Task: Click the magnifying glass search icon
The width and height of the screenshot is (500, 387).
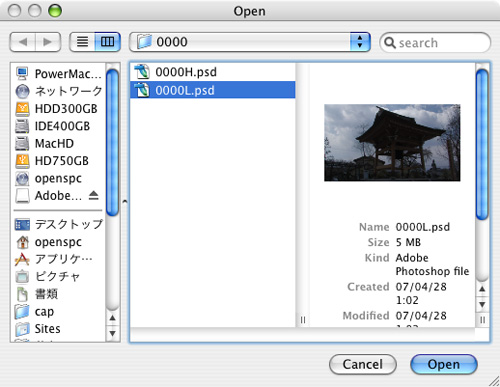Action: pos(390,43)
